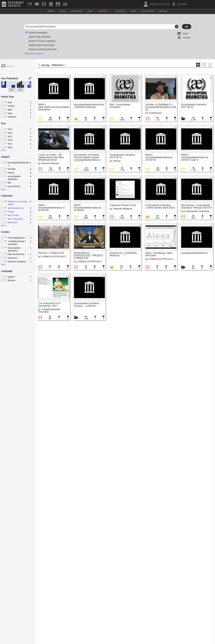Expand More under Subject filters

4,189
